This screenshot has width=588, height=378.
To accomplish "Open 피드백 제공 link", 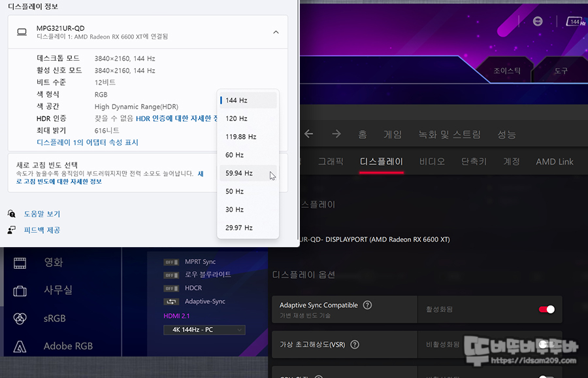I will coord(42,230).
